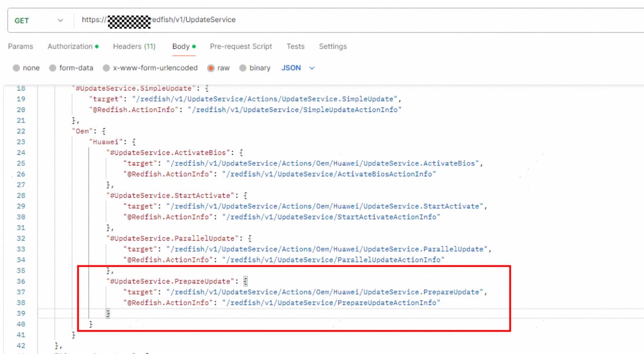
Task: Open the request Settings tab
Action: 332,46
